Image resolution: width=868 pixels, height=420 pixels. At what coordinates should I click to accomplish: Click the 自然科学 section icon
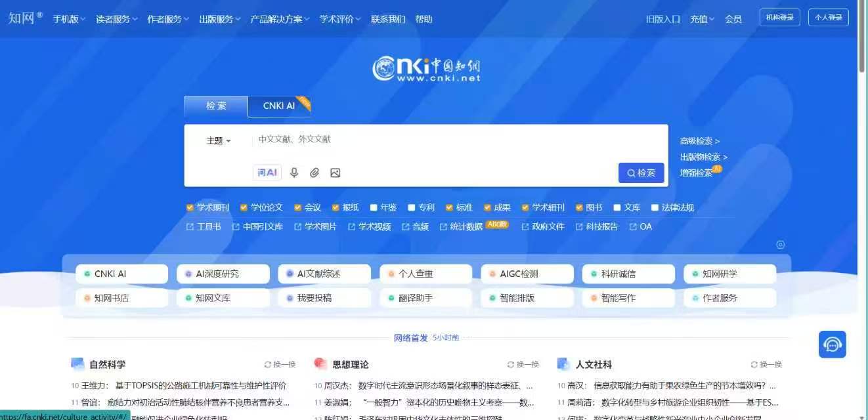point(77,364)
